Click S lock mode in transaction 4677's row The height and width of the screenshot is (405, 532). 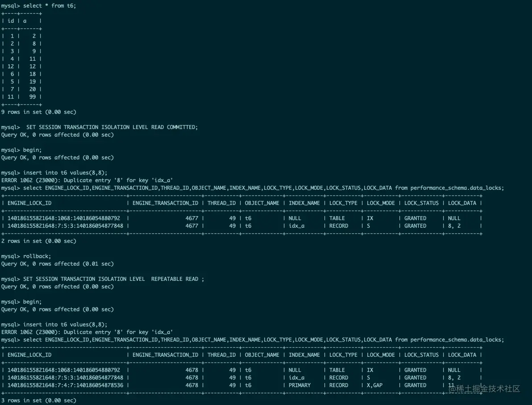pyautogui.click(x=369, y=226)
